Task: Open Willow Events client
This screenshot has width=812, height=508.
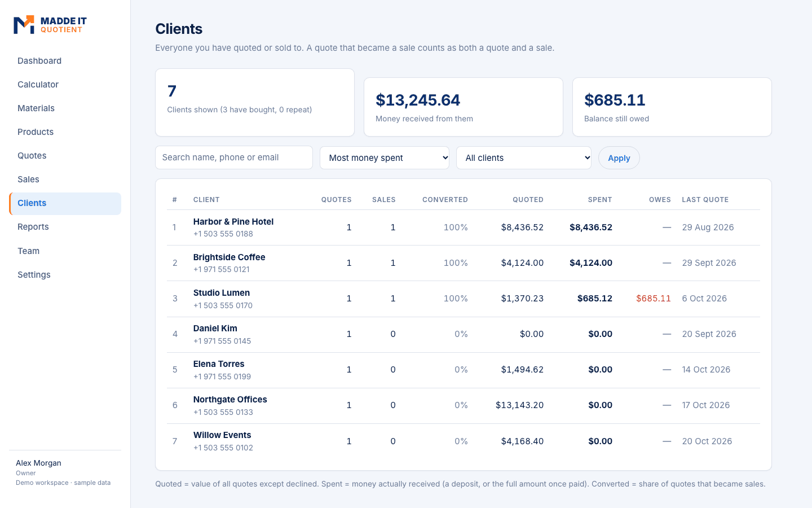Action: pos(222,435)
